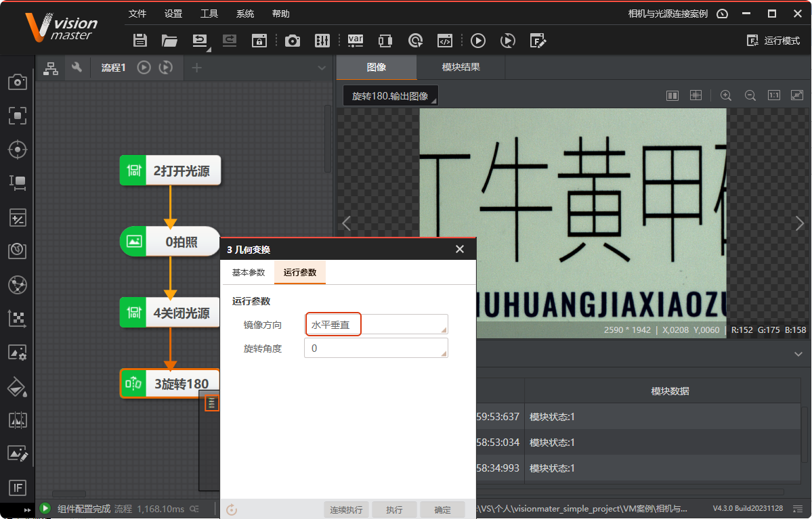Expand the flow list chevron

click(322, 68)
